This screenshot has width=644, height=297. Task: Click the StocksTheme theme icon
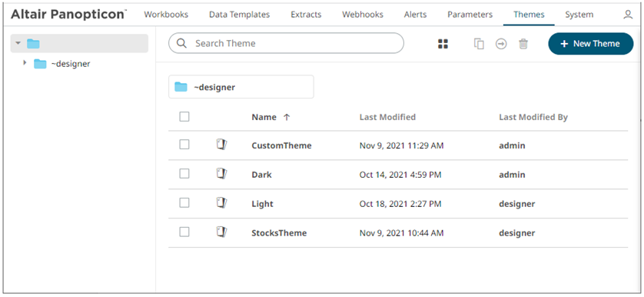222,232
